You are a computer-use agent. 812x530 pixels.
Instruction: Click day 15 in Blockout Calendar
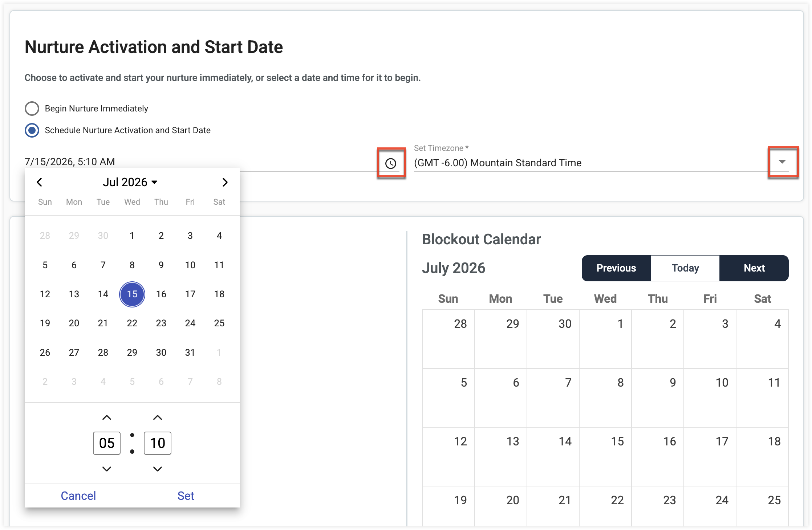pos(605,457)
